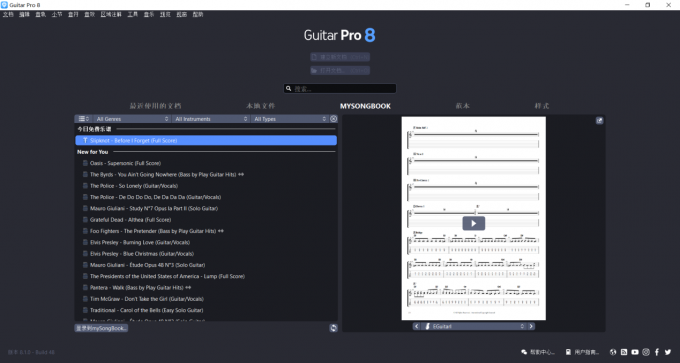Clear filters with the circled X icon
This screenshot has height=363, width=680.
tap(333, 119)
